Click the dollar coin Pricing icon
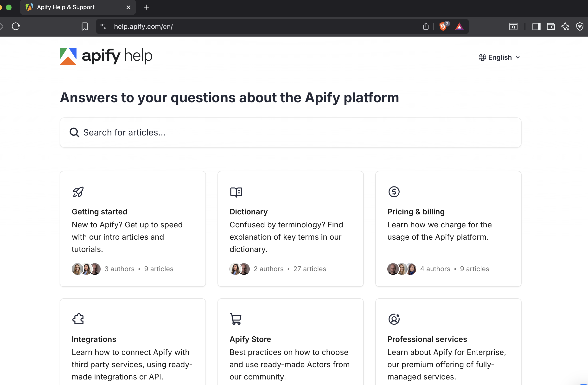The height and width of the screenshot is (385, 588). (394, 192)
